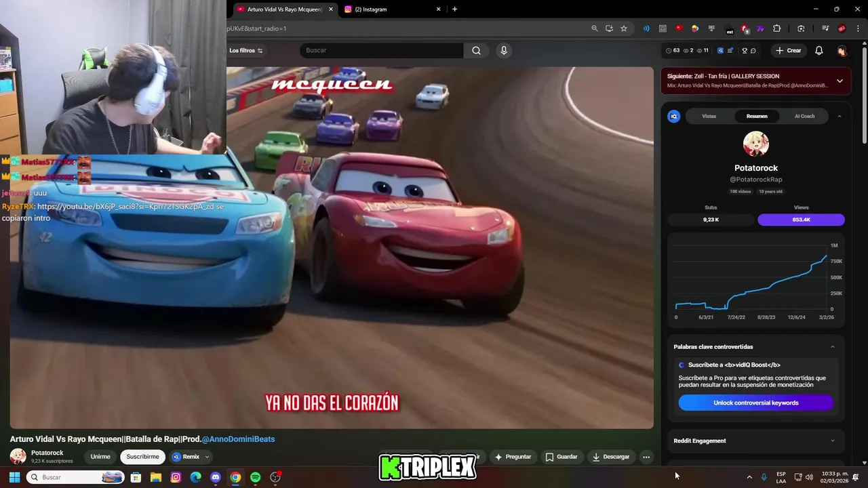Open the YouTube account avatar menu

[x=842, y=51]
